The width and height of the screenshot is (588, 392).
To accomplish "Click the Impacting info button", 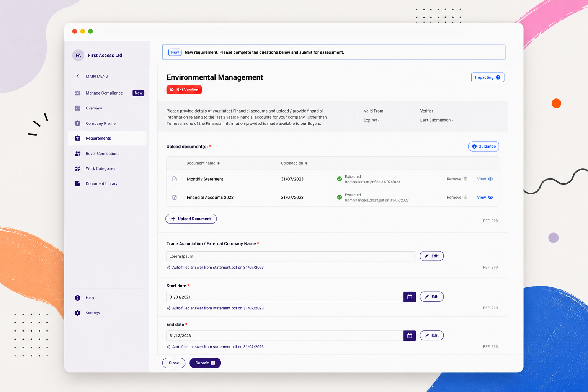I will tap(488, 77).
